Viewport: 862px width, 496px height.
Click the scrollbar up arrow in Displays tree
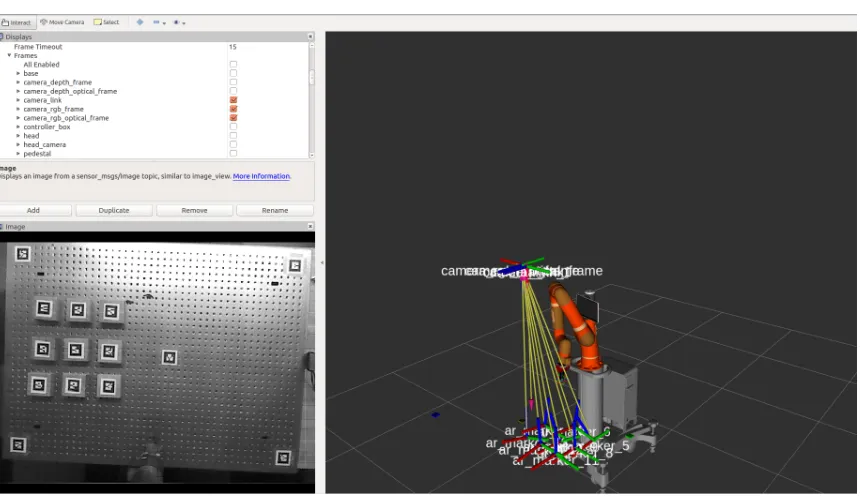point(312,46)
